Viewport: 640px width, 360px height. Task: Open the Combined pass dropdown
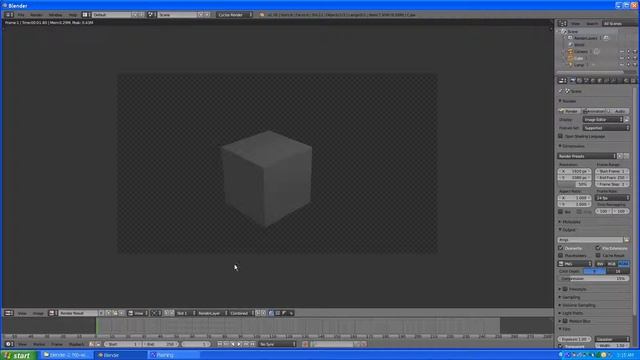point(241,313)
